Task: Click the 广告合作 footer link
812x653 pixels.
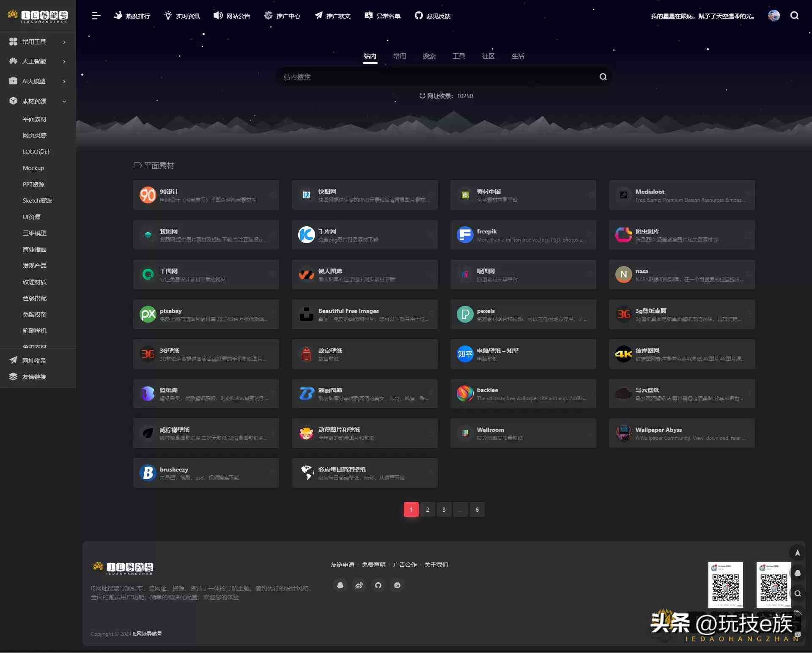Action: click(405, 565)
